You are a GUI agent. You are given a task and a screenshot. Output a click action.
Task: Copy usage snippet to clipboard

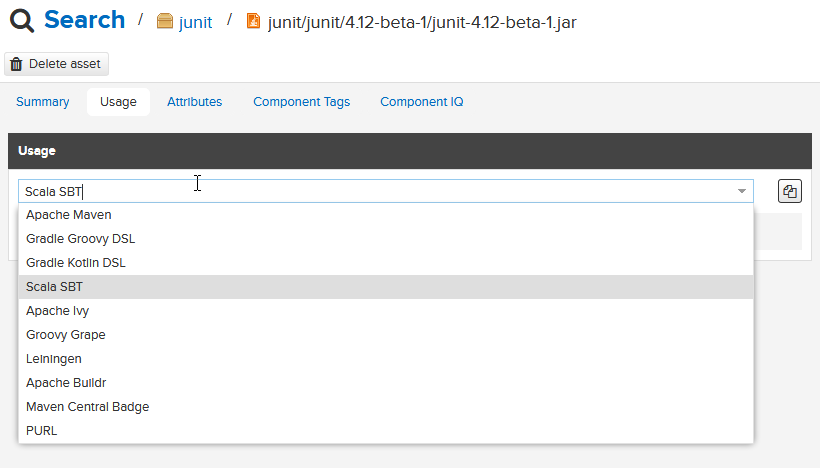[790, 191]
